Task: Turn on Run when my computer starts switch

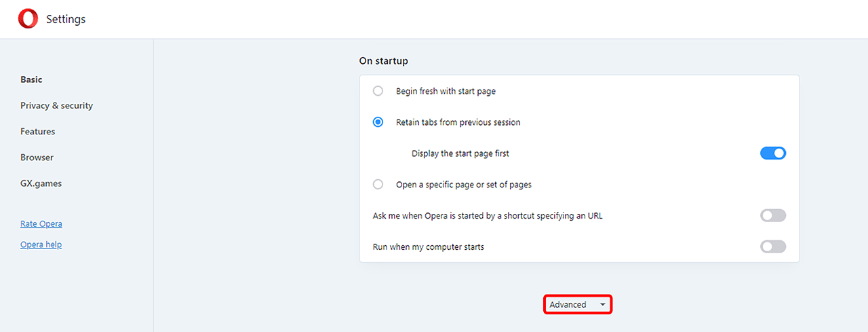Action: pyautogui.click(x=772, y=246)
